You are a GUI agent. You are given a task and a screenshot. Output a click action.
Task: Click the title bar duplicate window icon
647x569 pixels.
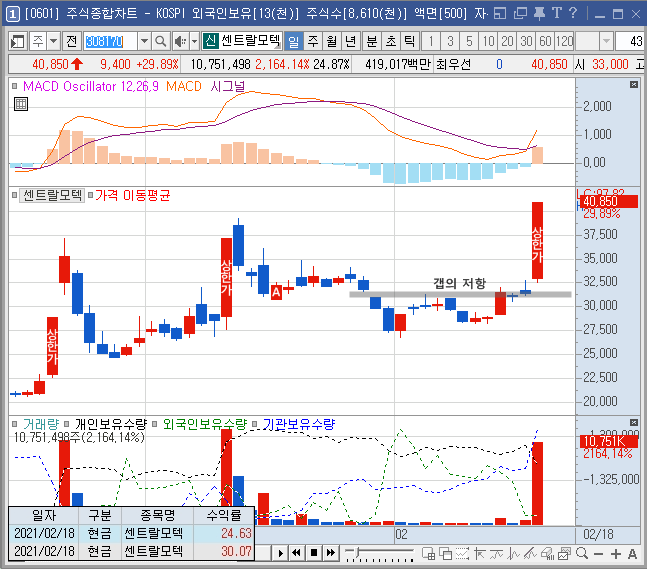click(x=520, y=13)
